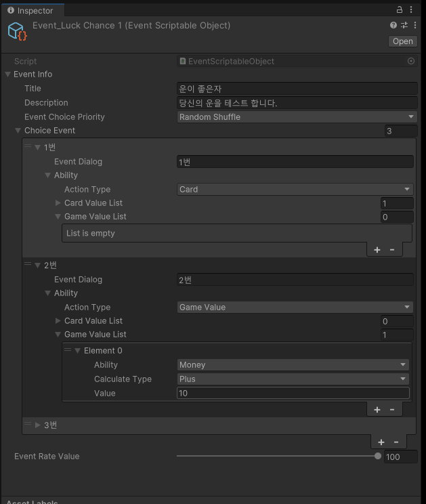Add an element below Element 0 with plus

[x=377, y=410]
